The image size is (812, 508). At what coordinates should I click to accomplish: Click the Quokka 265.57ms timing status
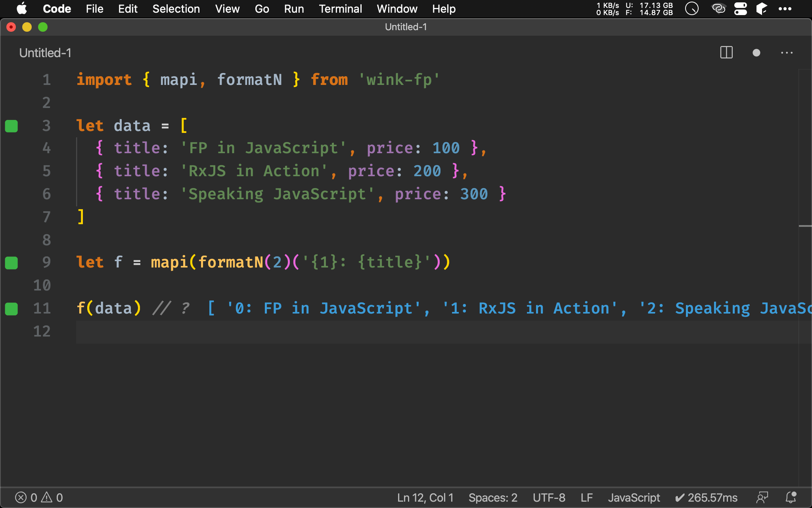(706, 498)
